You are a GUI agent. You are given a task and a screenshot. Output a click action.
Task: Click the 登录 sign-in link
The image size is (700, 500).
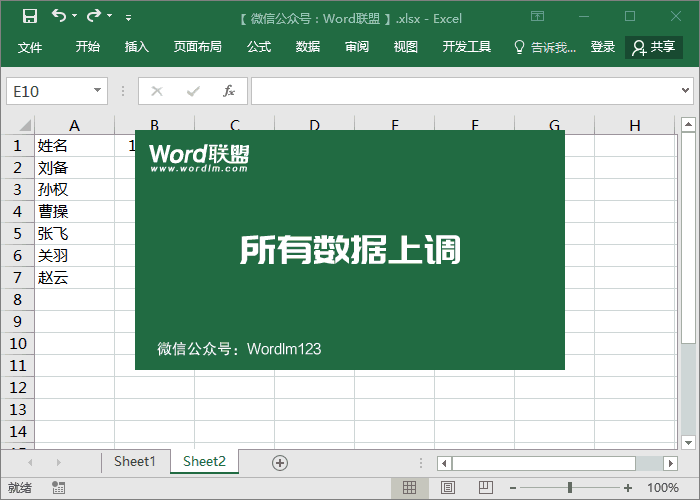coord(603,47)
